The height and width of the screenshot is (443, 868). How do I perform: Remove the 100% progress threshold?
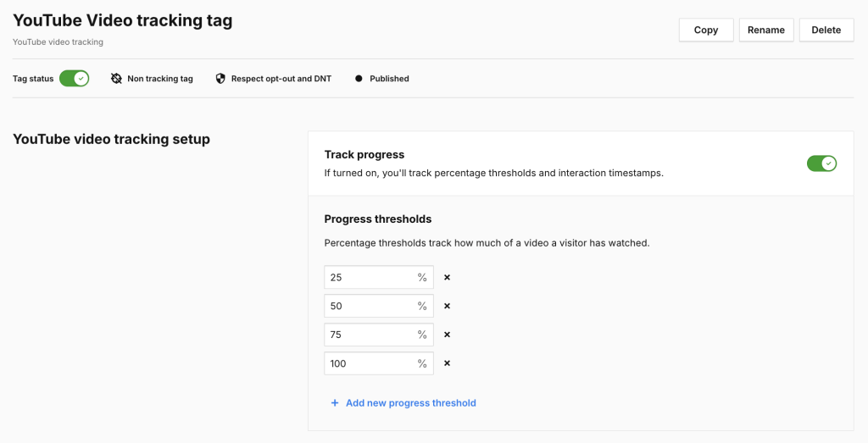448,364
